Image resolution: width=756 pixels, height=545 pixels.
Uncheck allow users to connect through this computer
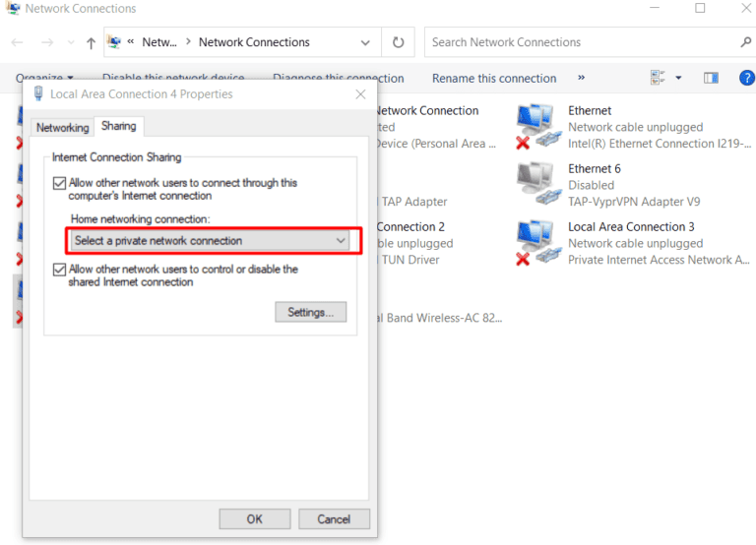[x=60, y=183]
